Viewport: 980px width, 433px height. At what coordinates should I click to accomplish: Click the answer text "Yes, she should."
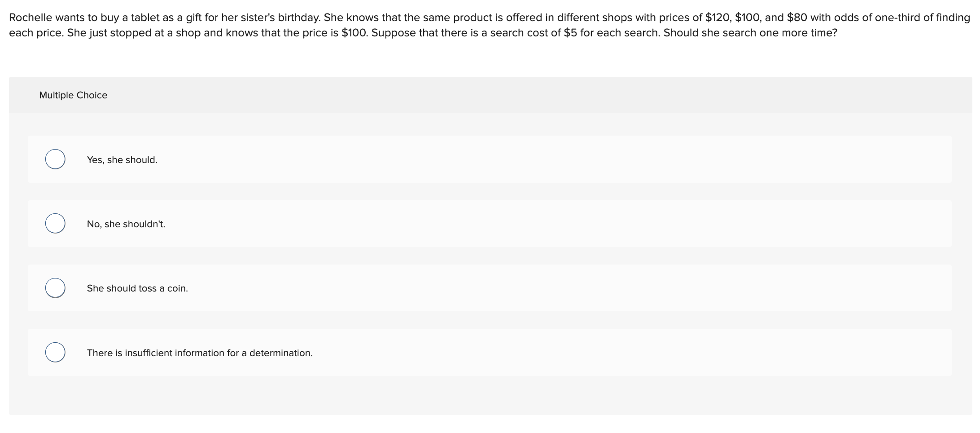coord(122,159)
